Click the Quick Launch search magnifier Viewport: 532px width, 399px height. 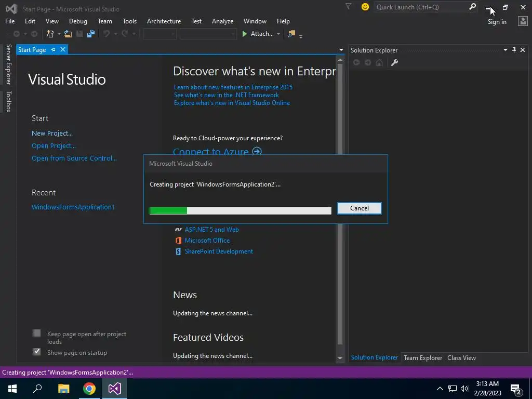(x=472, y=7)
